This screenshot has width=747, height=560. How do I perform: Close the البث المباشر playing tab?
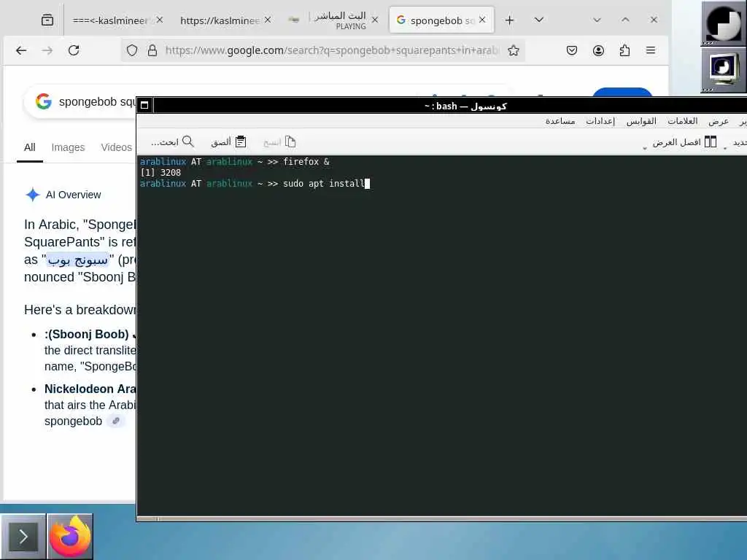click(x=375, y=20)
